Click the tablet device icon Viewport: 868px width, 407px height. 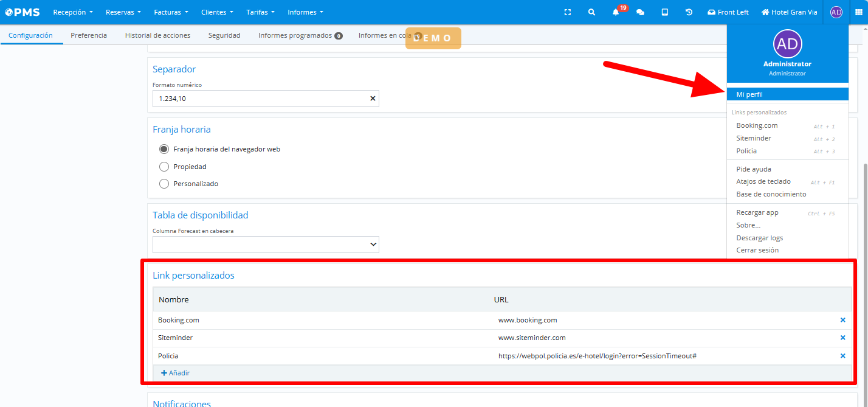[x=665, y=12]
